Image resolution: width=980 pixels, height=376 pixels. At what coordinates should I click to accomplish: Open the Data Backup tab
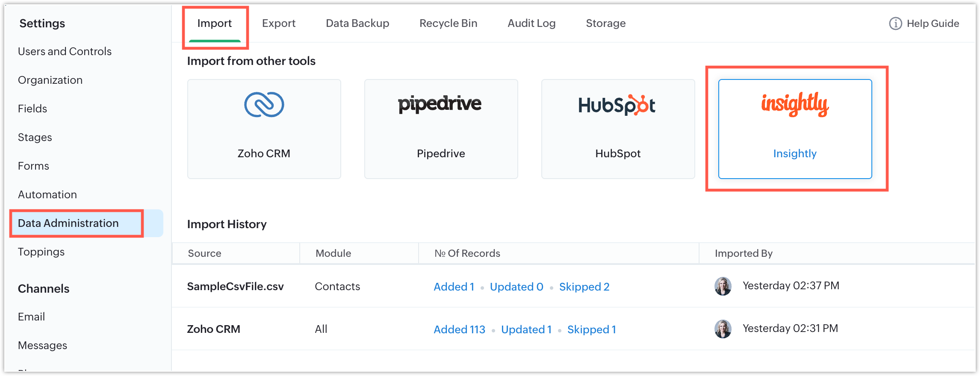click(357, 23)
